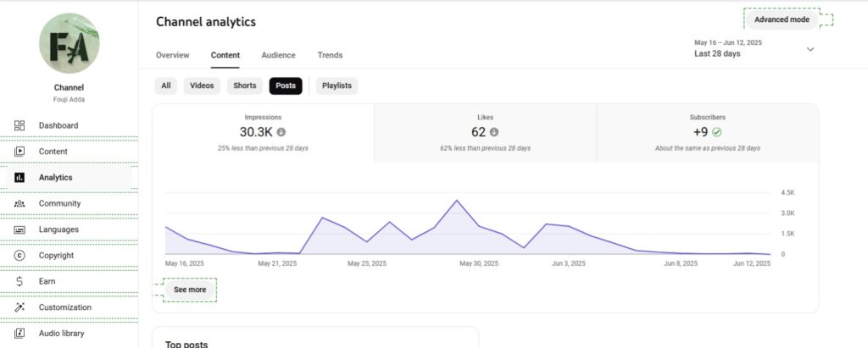This screenshot has width=868, height=348.
Task: Open the Trends tab
Action: pos(330,55)
